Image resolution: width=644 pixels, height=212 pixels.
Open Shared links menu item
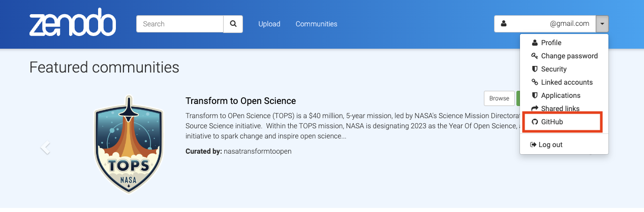[564, 109]
